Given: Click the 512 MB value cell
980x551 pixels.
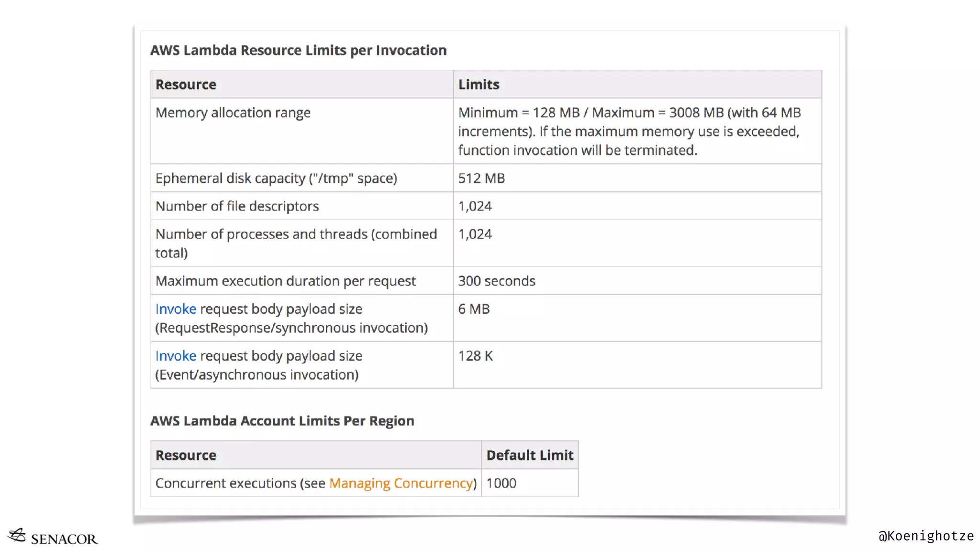Looking at the screenshot, I should [481, 178].
